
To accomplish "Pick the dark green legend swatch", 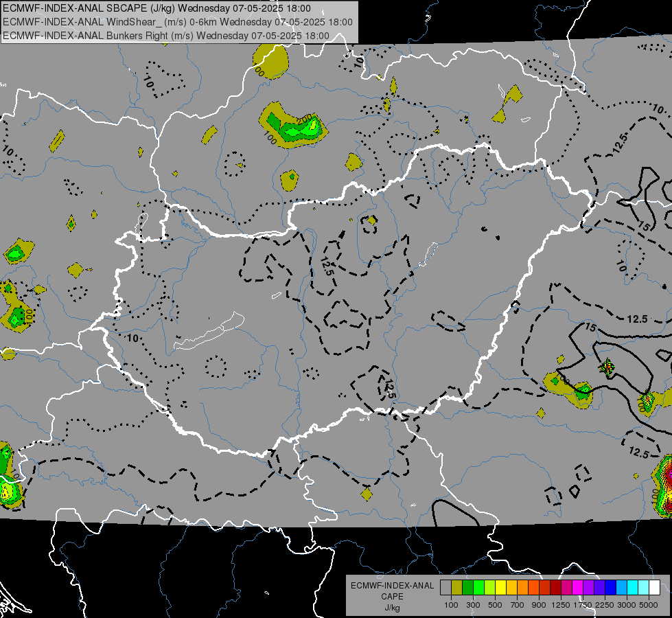I will [x=468, y=588].
